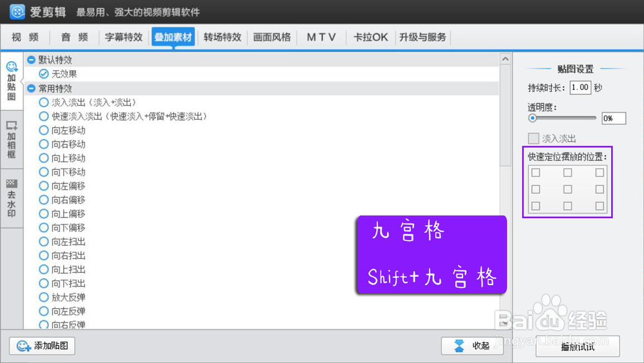The image size is (644, 363).
Task: Open the 叠加素材 tab
Action: tap(173, 37)
